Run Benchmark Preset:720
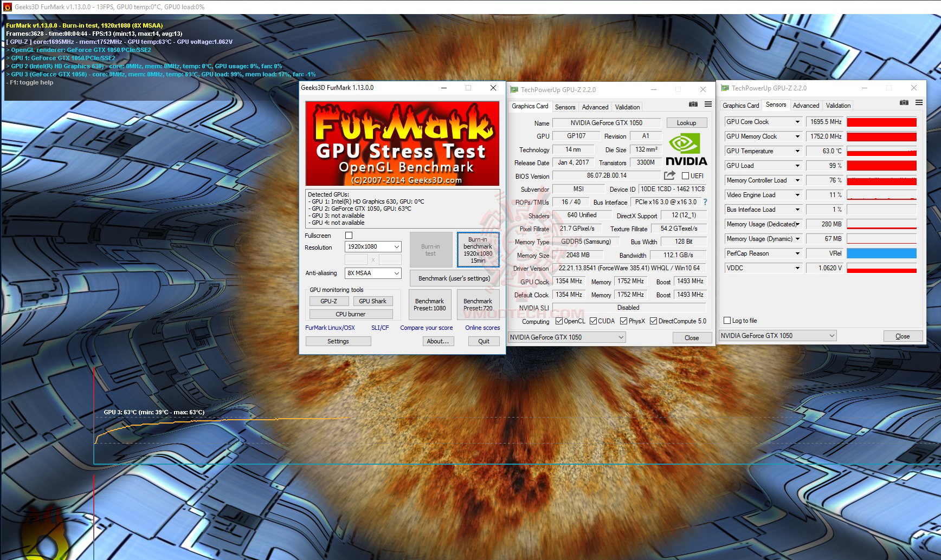The image size is (941, 560). pyautogui.click(x=478, y=304)
